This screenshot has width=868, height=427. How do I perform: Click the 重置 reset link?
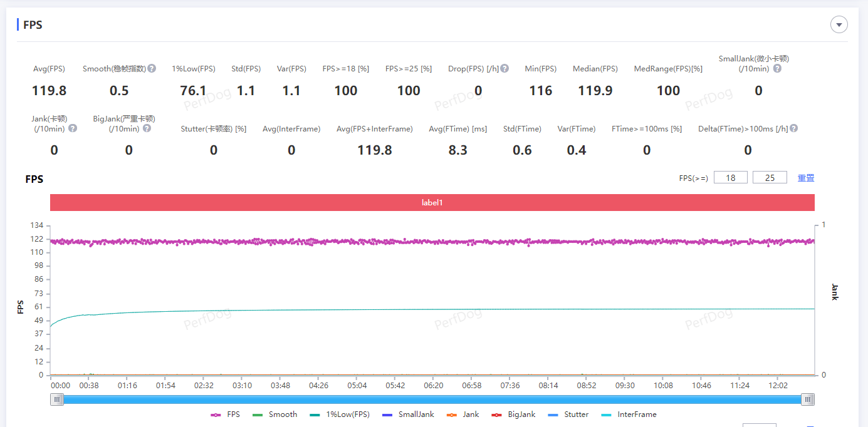click(x=806, y=178)
